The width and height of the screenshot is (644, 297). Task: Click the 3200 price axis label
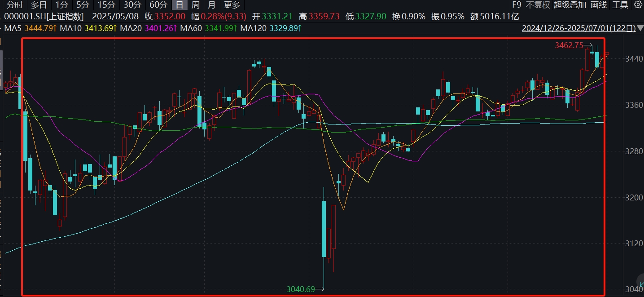[x=634, y=197]
